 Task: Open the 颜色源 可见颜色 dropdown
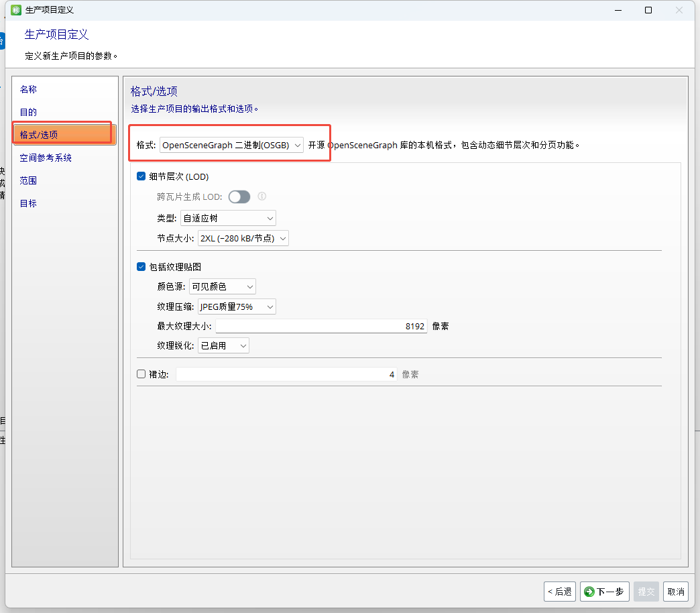[x=223, y=286]
